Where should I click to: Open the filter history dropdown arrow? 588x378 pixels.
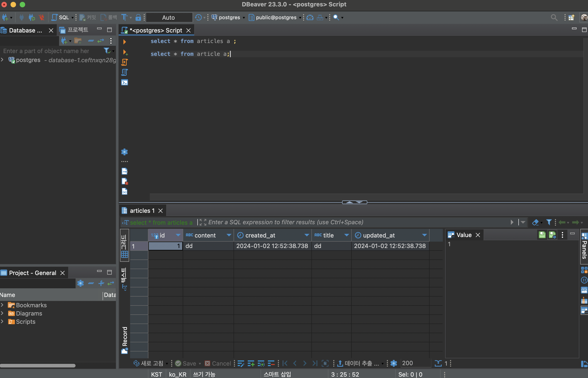pos(523,222)
